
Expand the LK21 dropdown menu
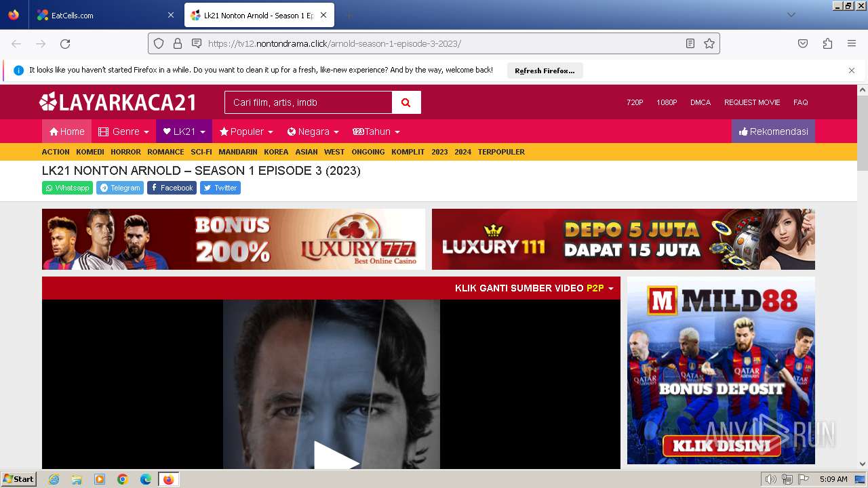pyautogui.click(x=184, y=131)
